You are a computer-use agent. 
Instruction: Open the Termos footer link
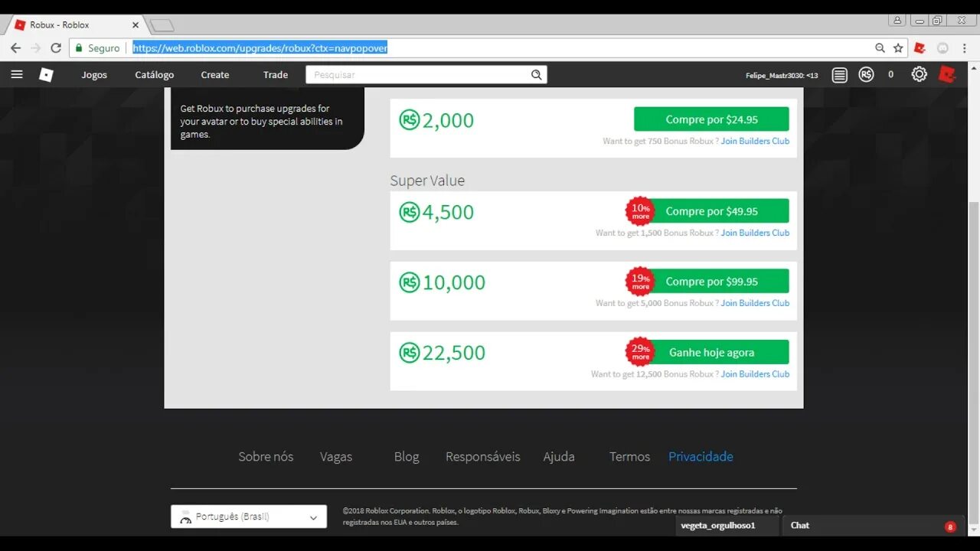629,457
